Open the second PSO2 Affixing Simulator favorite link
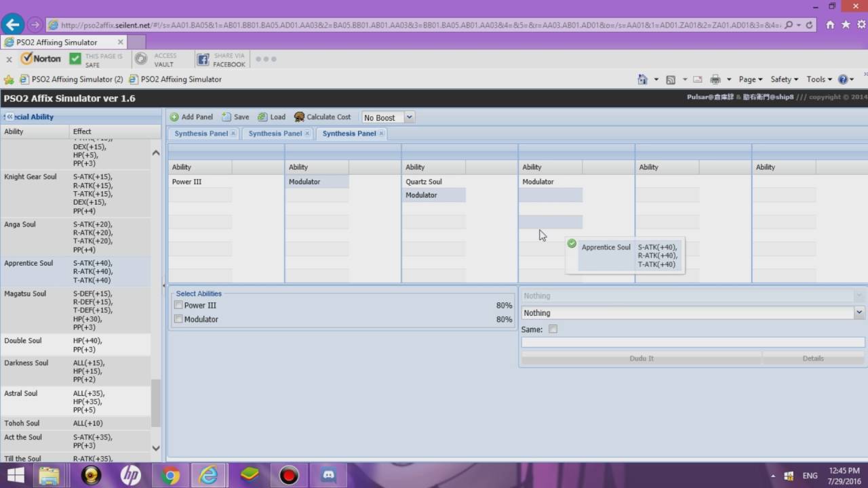This screenshot has height=488, width=868. [176, 79]
